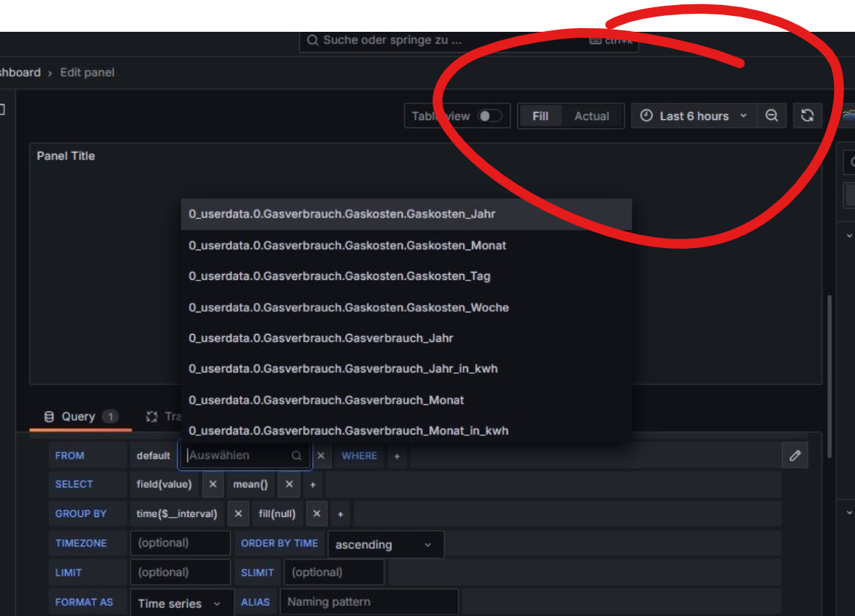Open the ascending order dropdown

[386, 544]
